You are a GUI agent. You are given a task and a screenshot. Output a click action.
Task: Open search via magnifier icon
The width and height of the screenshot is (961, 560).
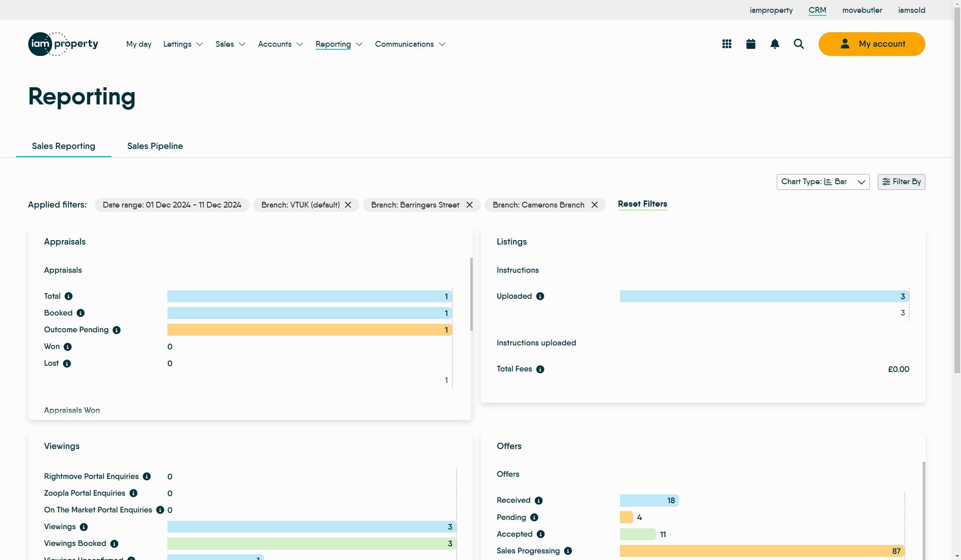(799, 44)
